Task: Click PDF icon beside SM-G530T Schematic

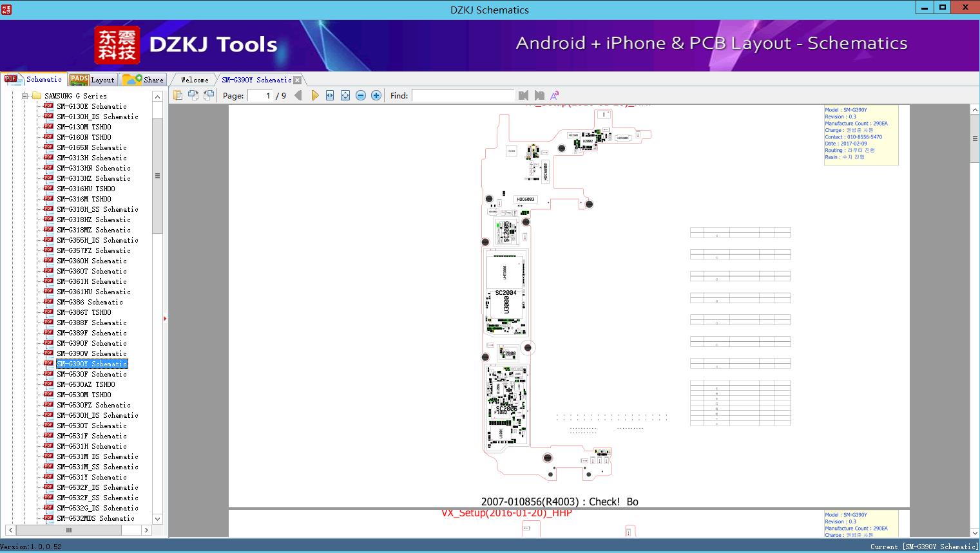Action: 48,425
